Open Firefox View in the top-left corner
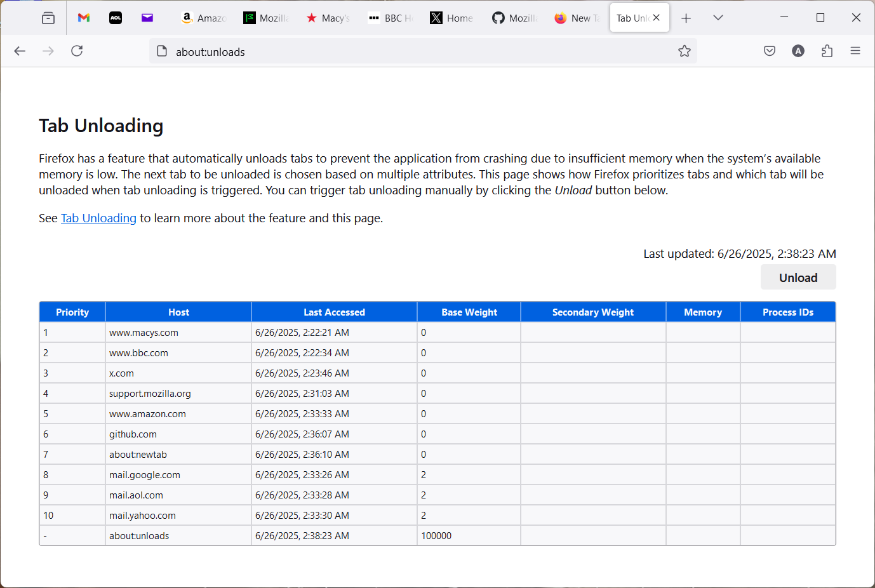Screen dimensions: 875x588 click(x=48, y=18)
